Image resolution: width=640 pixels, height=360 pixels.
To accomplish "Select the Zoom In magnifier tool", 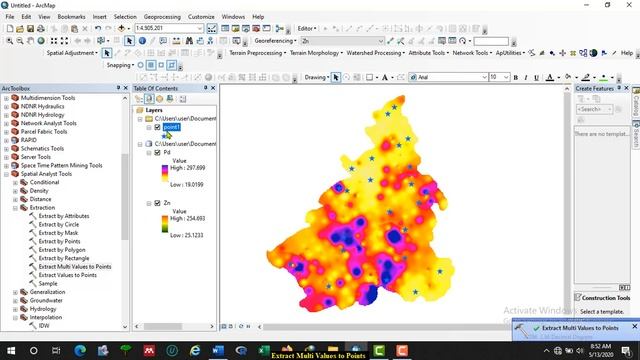I will pyautogui.click(x=9, y=41).
